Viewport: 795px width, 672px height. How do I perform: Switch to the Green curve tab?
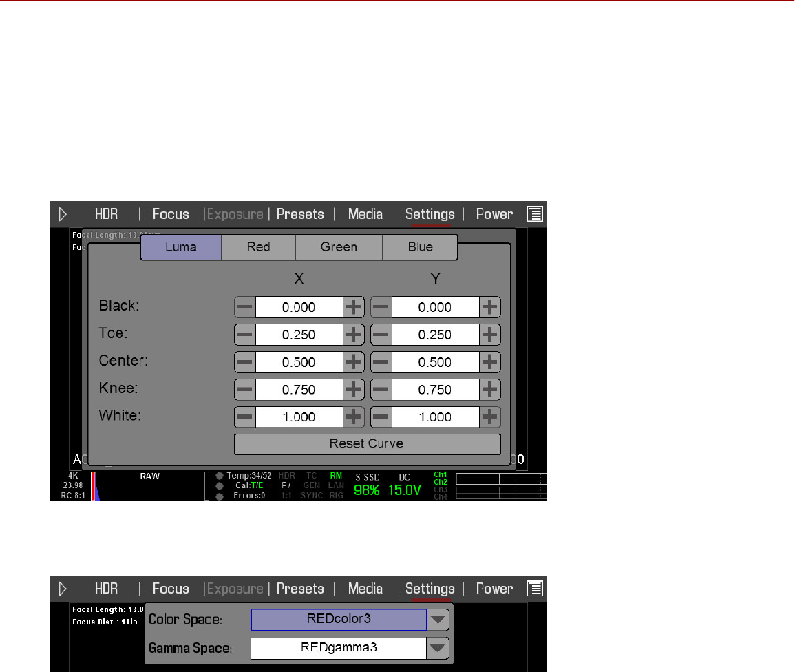(339, 247)
